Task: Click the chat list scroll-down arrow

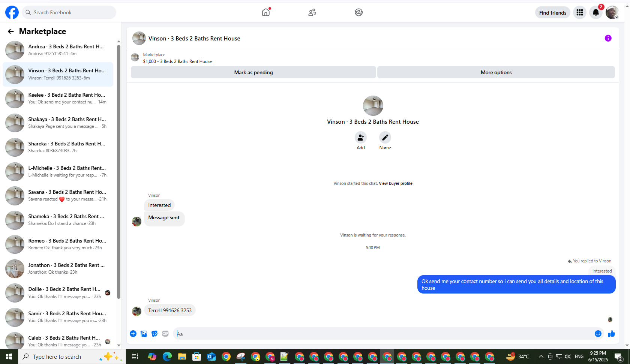Action: coord(118,345)
